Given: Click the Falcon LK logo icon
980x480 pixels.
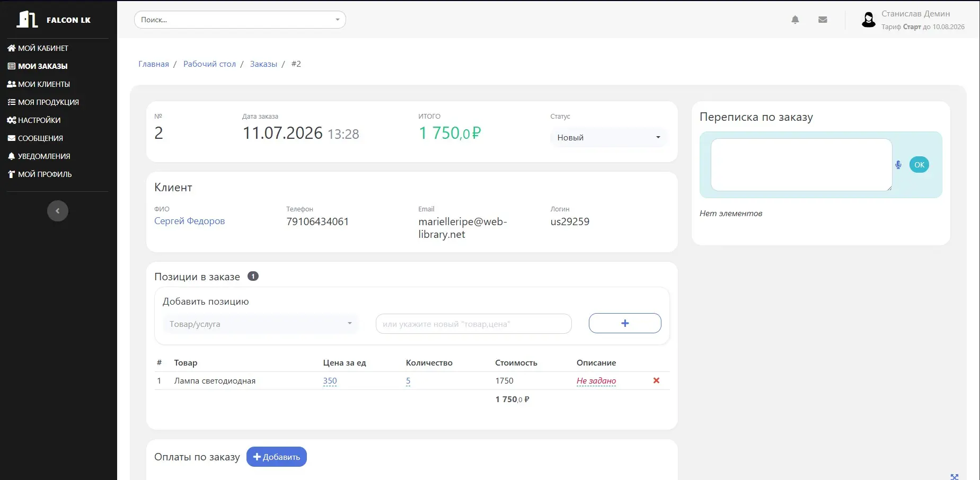Looking at the screenshot, I should (27, 20).
